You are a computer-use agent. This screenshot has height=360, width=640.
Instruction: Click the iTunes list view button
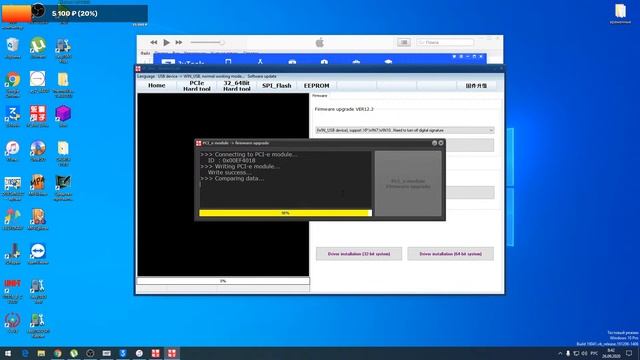(x=404, y=42)
